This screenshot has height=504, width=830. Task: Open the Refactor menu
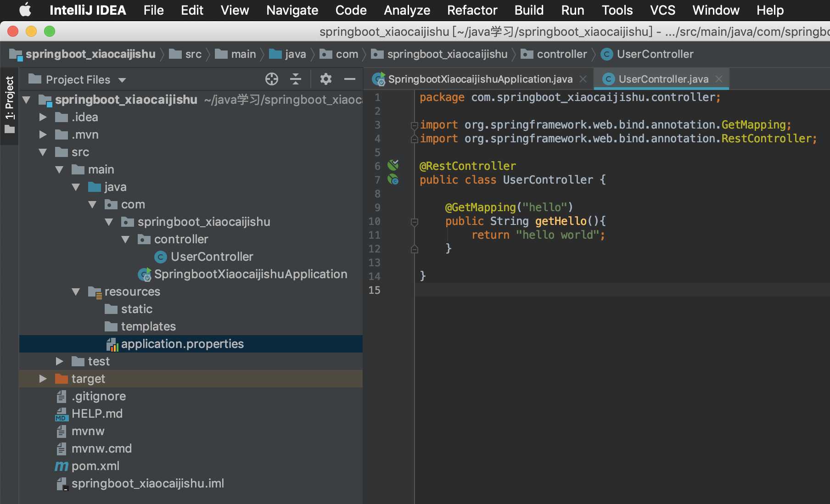pyautogui.click(x=472, y=10)
